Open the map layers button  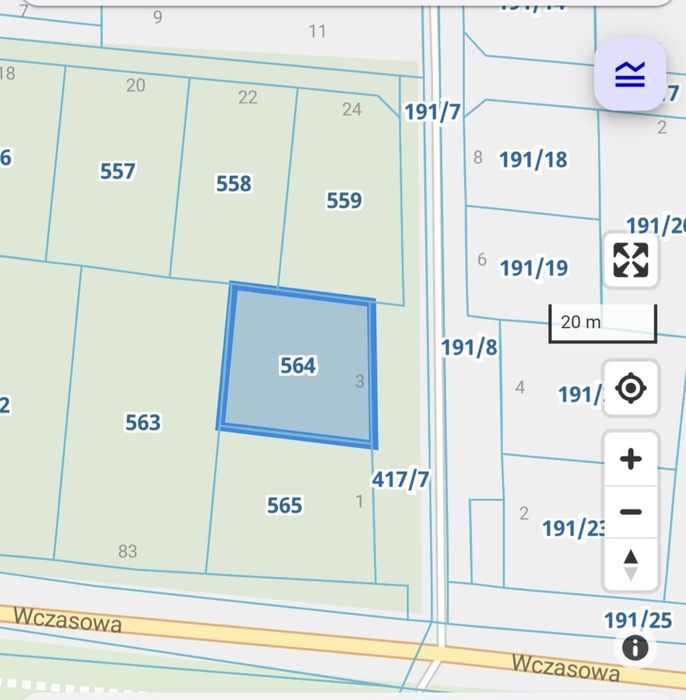point(630,74)
